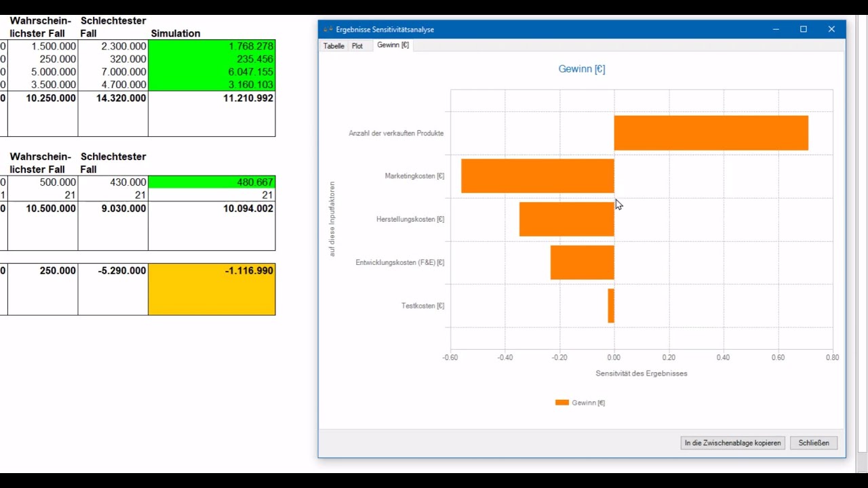The height and width of the screenshot is (488, 868).
Task: Select the green cell showing 1.768.278
Action: pos(212,46)
